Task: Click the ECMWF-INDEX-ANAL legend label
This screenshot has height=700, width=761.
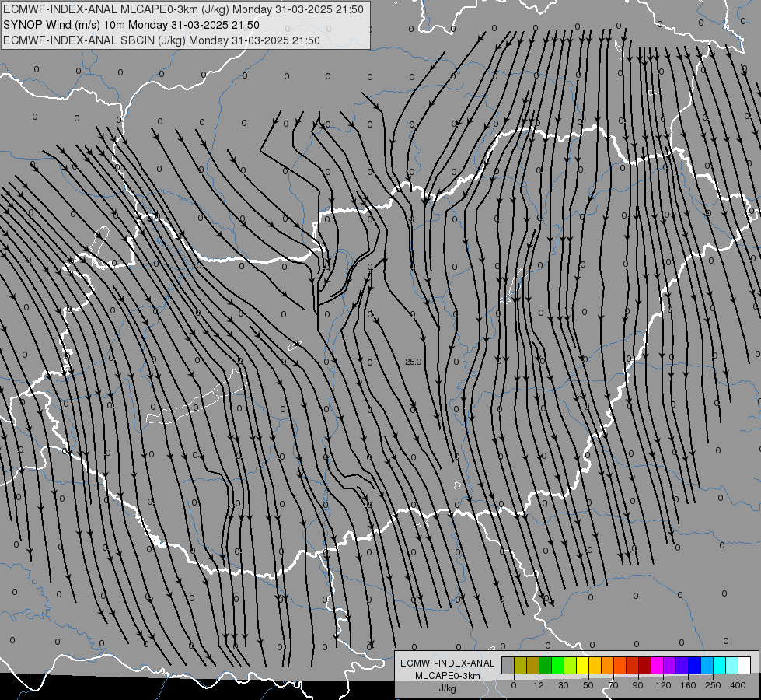Action: (448, 663)
